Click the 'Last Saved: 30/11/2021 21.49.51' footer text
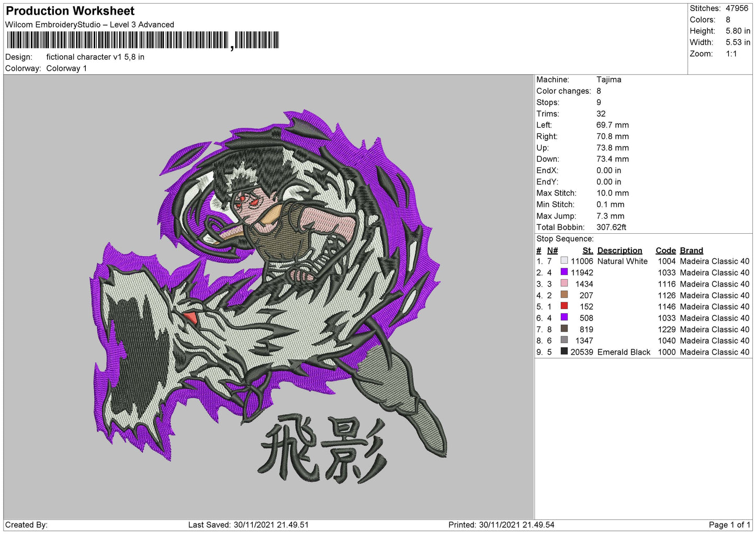 249,525
